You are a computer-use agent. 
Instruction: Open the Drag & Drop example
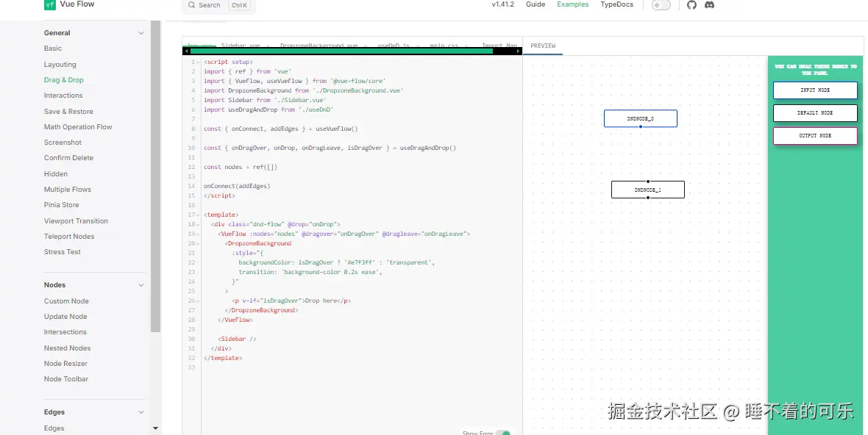pos(64,80)
